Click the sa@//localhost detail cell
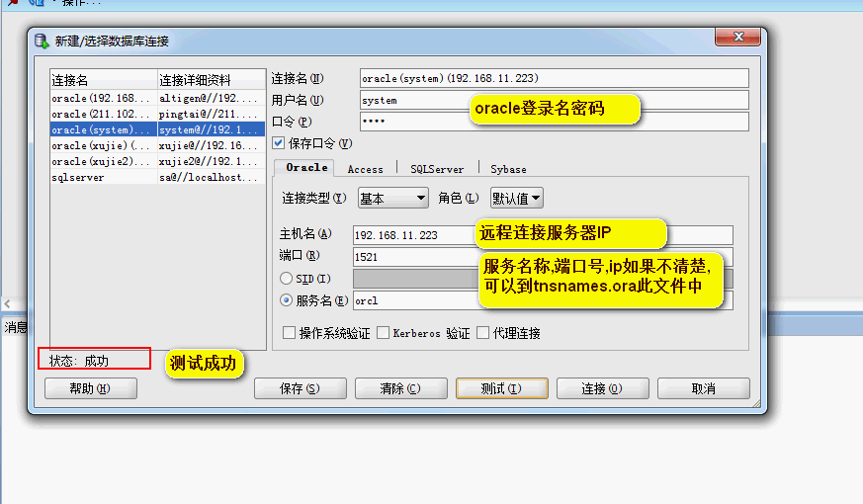The image size is (863, 504). (x=212, y=177)
